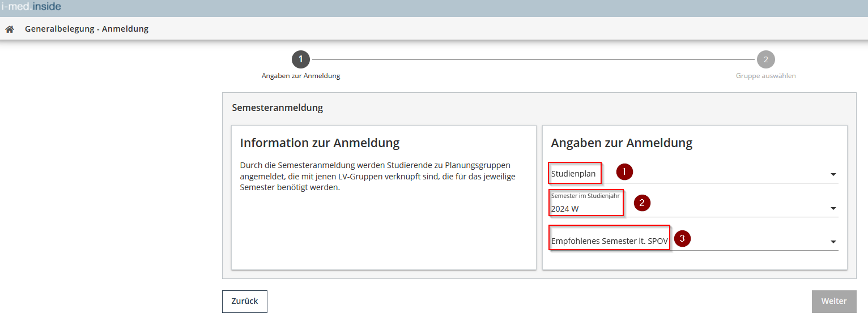Screen dimensions: 868x322
Task: Click the Empfohlenes Semester dropdown arrow
Action: (833, 242)
